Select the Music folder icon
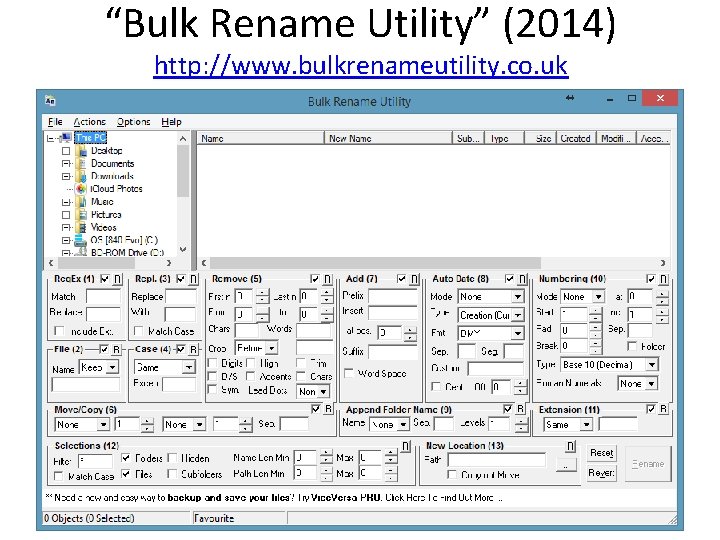The width and height of the screenshot is (720, 540). click(81, 202)
